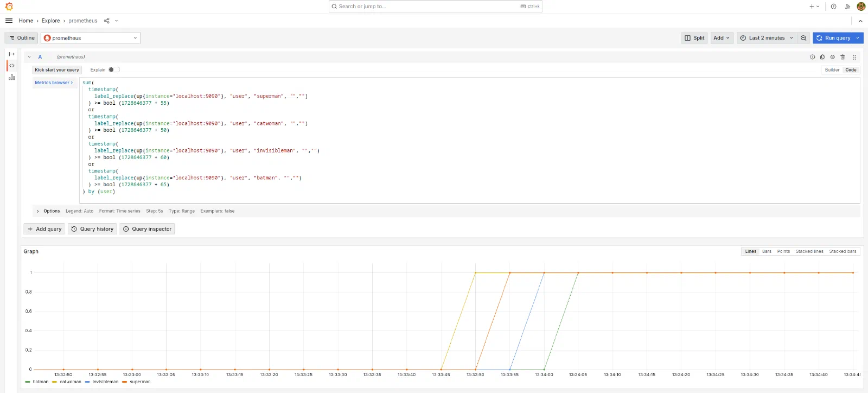Image resolution: width=868 pixels, height=393 pixels.
Task: Click the drag handle on query A
Action: (854, 57)
